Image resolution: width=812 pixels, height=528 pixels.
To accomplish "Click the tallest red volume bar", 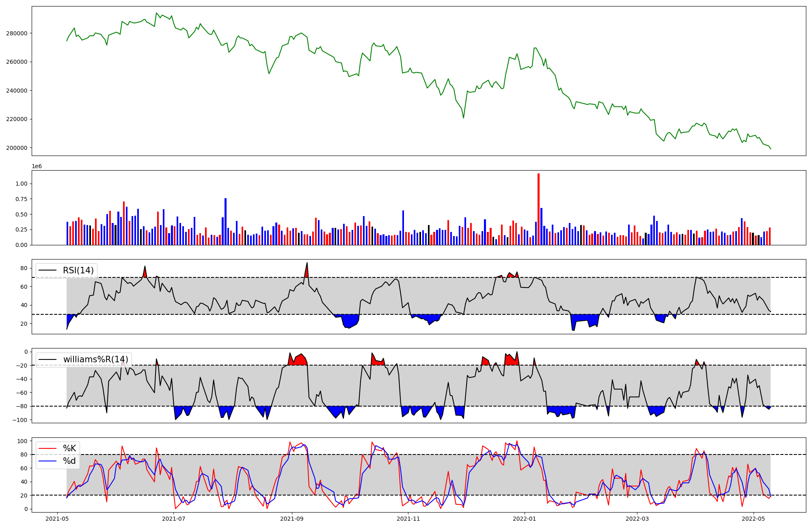I will (538, 209).
